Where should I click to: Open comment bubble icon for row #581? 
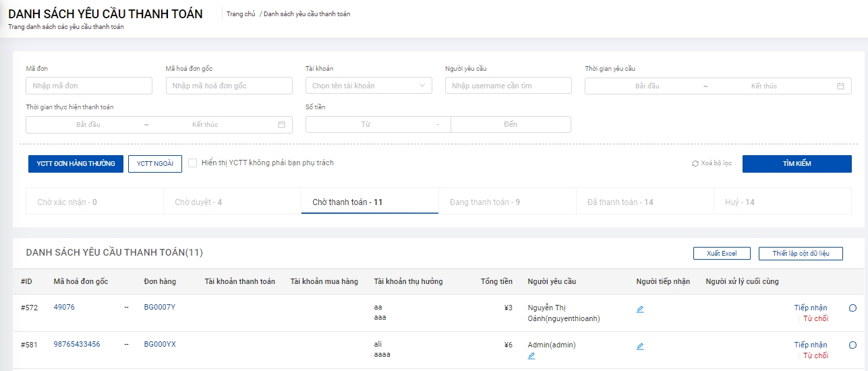coord(852,345)
